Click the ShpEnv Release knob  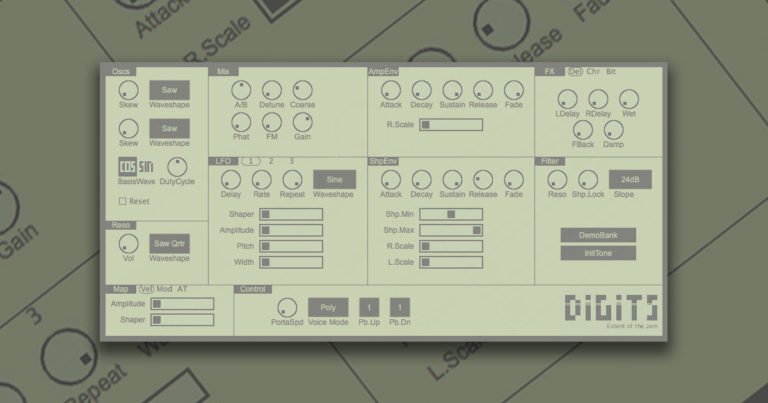483,180
